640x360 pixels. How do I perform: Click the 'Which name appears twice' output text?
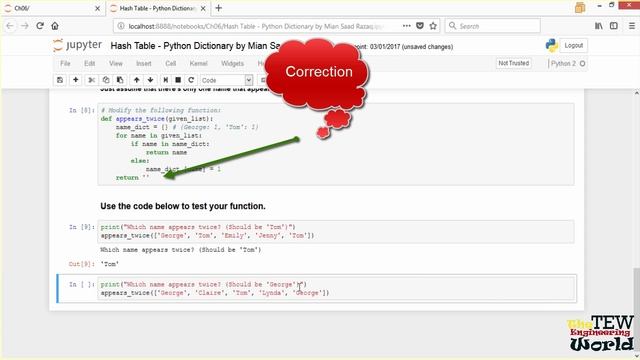tap(180, 250)
